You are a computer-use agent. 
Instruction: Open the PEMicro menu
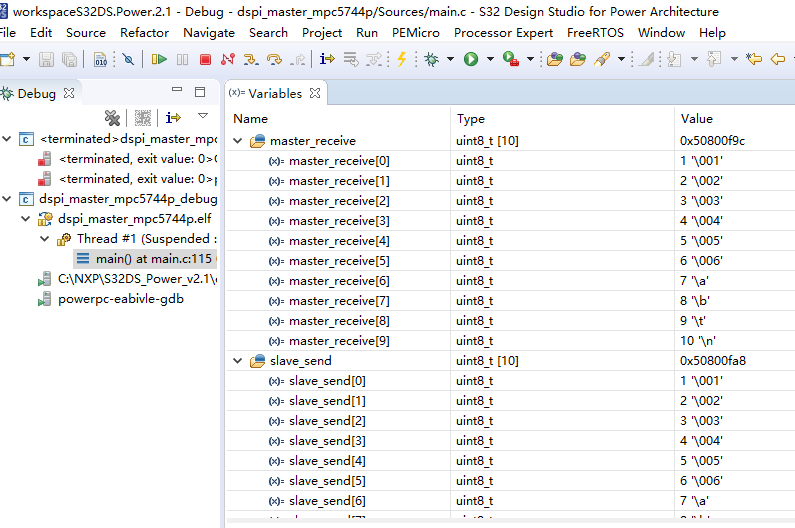[x=416, y=32]
